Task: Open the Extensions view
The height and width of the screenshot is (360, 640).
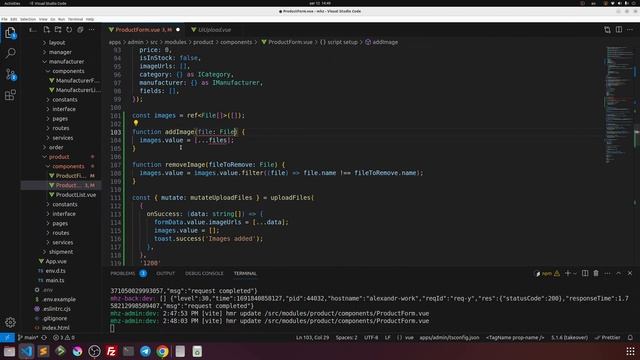Action: coord(10,95)
